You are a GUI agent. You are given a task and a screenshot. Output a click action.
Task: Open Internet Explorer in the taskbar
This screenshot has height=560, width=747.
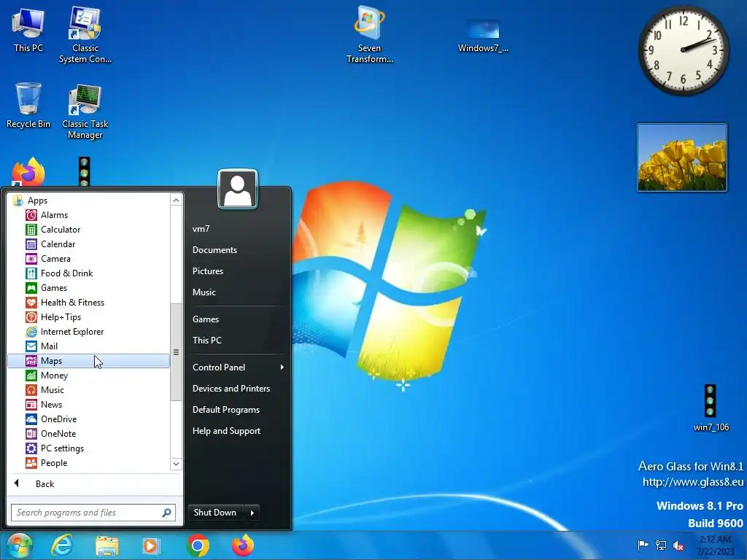coord(62,545)
